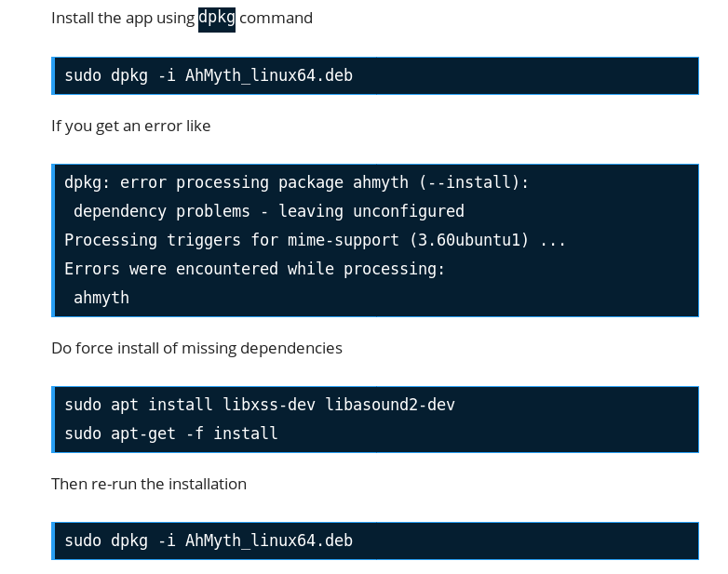Click '(--install):' text in the error block

[x=473, y=182]
